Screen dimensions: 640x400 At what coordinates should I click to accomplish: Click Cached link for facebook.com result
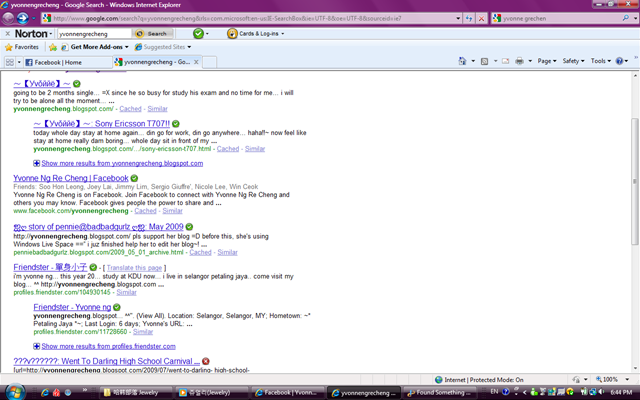145,211
